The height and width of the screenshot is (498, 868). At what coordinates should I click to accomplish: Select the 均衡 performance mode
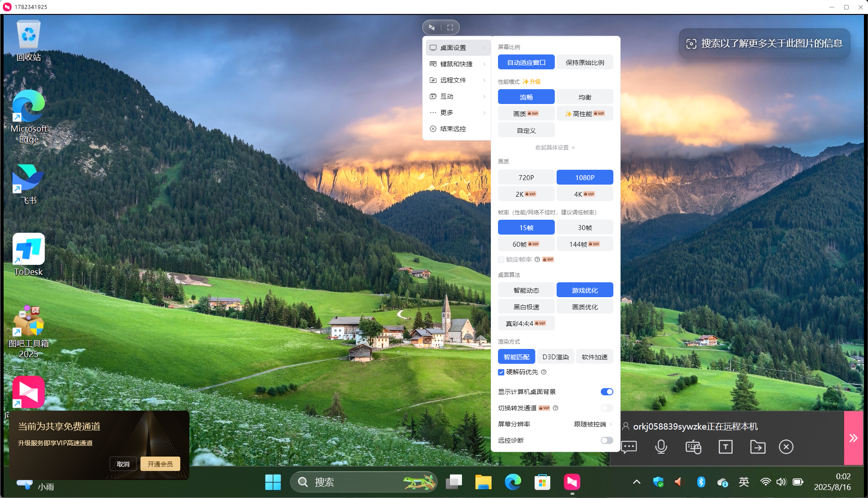coord(585,97)
